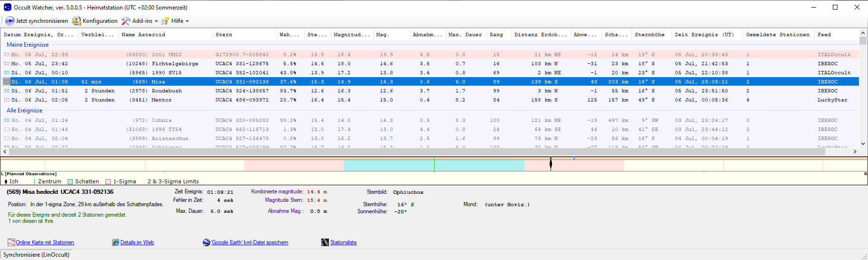This screenshot has width=868, height=260.
Task: Collapse the Alle Ereignisse group header
Action: tap(24, 110)
